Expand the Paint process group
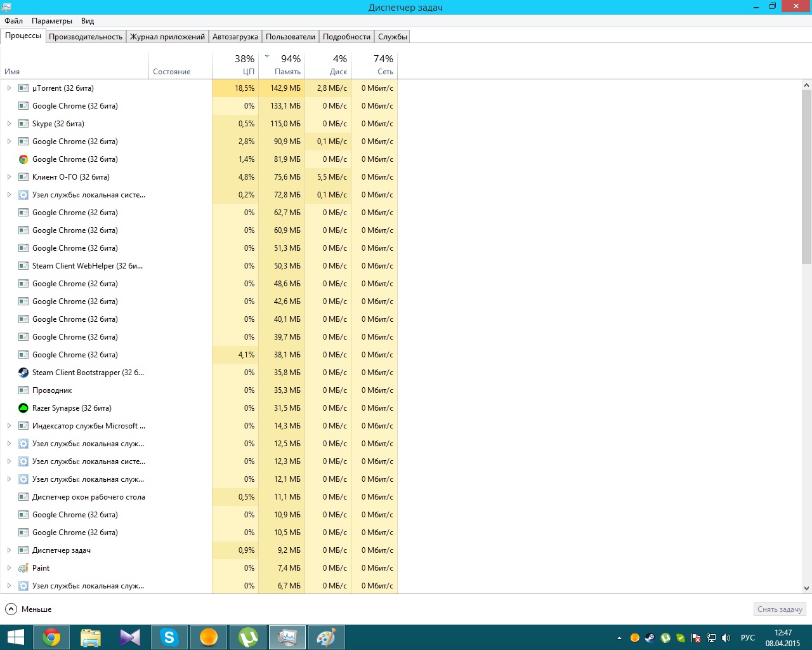This screenshot has height=650, width=812. coord(9,568)
